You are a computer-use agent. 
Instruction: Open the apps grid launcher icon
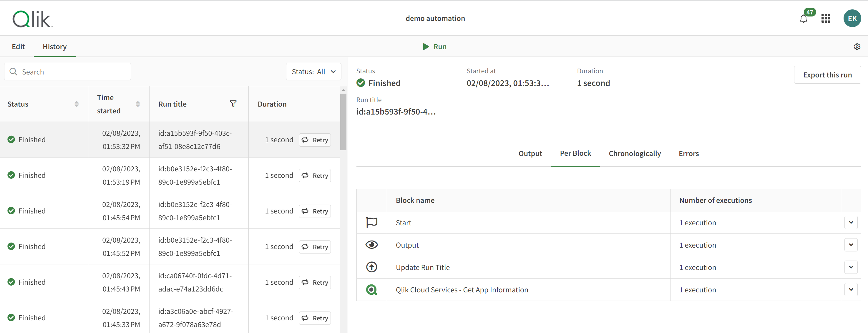coord(826,19)
